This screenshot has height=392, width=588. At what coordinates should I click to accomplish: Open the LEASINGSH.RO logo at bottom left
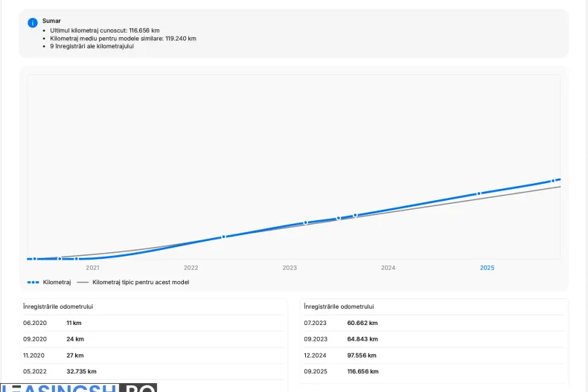click(78, 388)
